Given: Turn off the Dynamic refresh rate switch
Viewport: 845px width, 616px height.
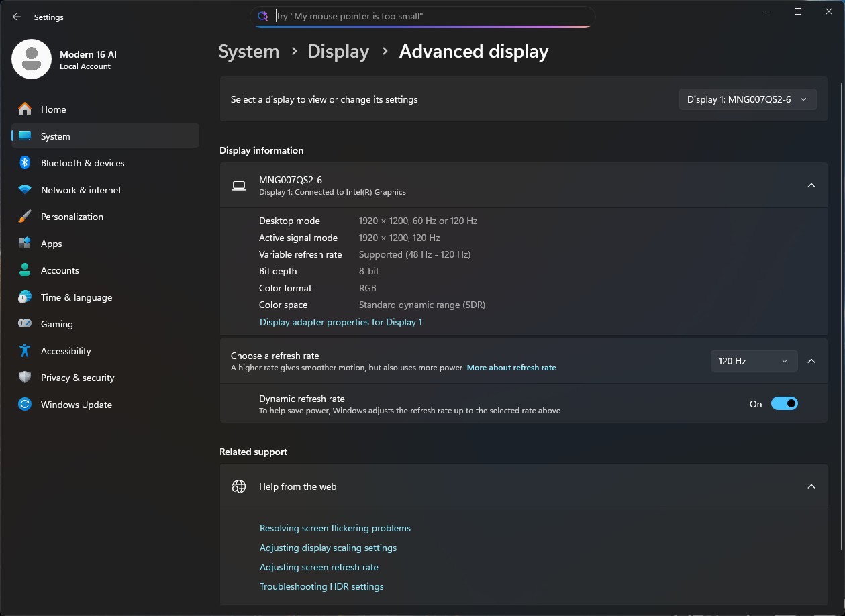Looking at the screenshot, I should [x=784, y=403].
